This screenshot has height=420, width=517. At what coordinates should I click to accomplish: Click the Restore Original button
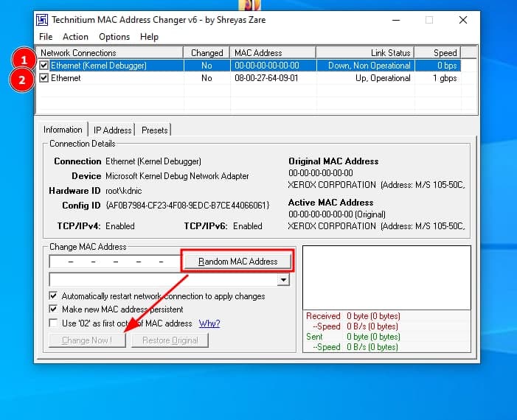coord(170,340)
